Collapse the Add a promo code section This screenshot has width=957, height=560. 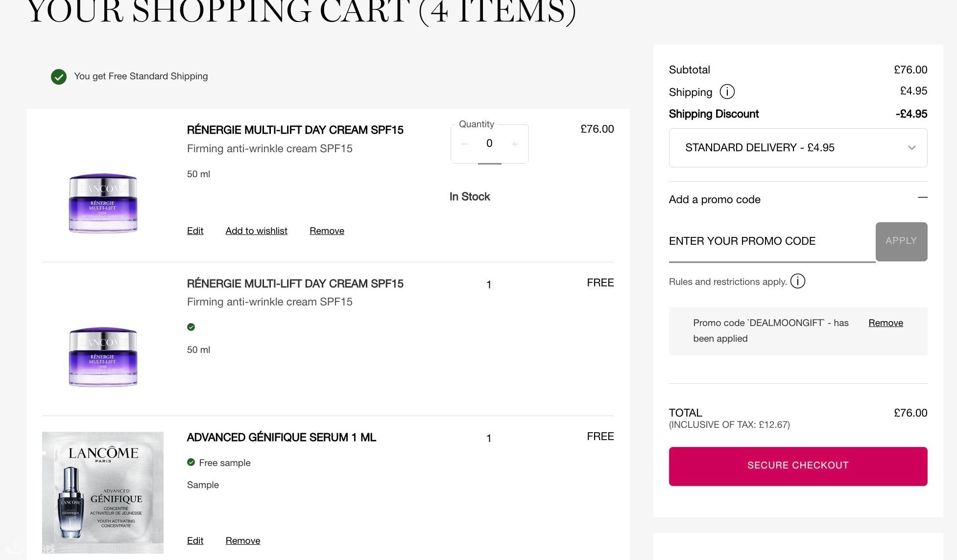[922, 198]
